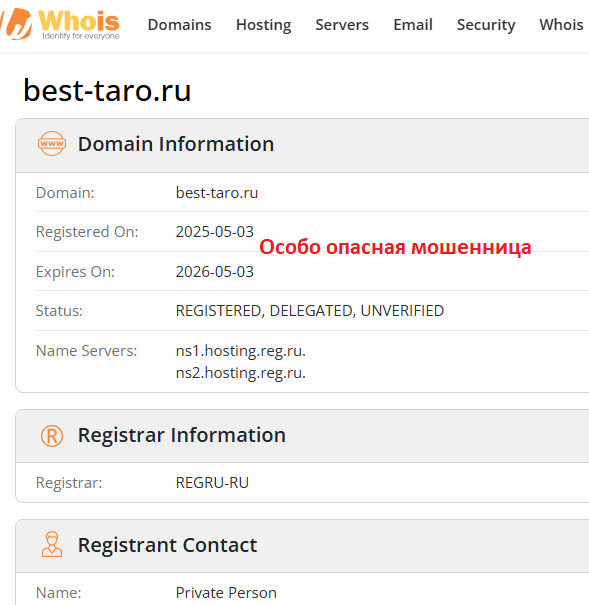
Task: Click the Domain label
Action: pyautogui.click(x=65, y=193)
